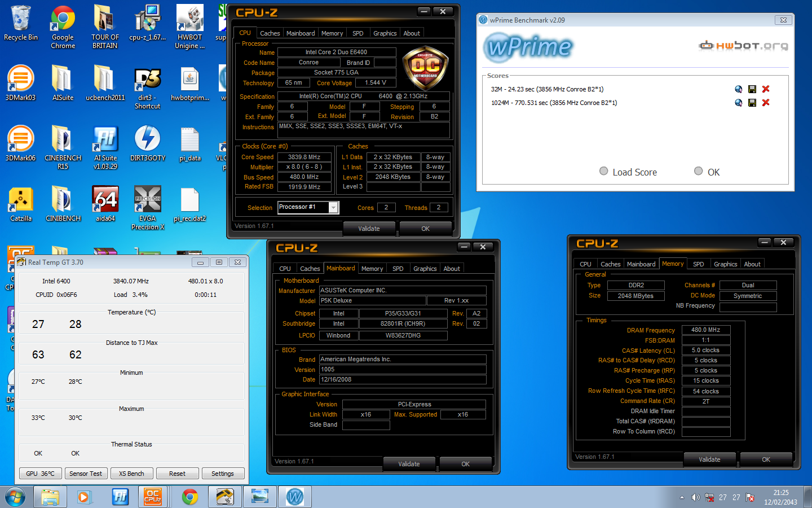Screen dimensions: 812x508
Task: Open the media player taskbar icon
Action: (85, 497)
